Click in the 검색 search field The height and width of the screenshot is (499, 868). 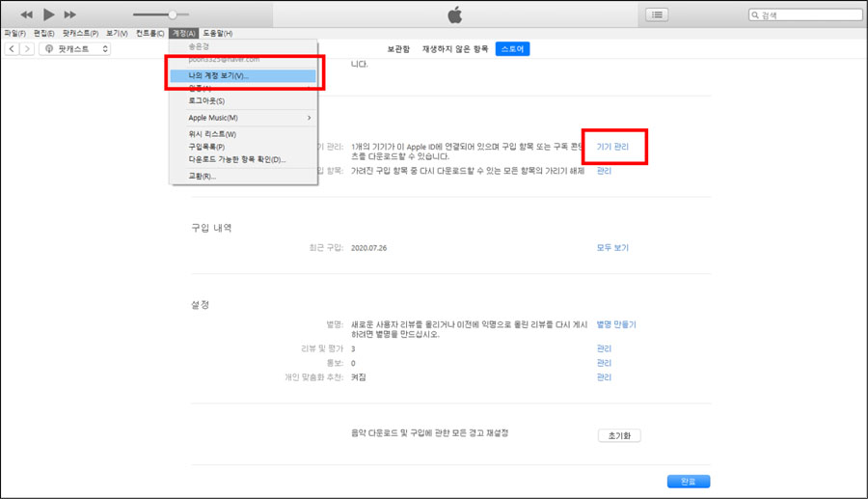(x=810, y=15)
